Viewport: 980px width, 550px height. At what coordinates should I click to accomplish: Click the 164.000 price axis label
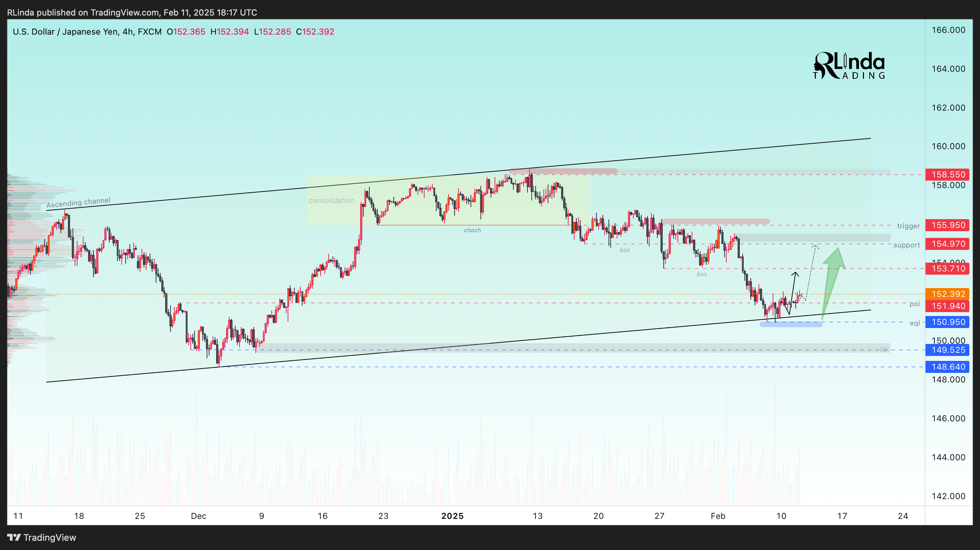point(949,69)
